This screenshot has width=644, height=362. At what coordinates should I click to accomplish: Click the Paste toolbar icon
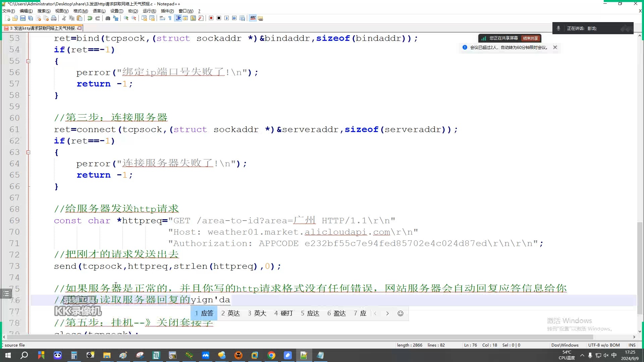(79, 18)
